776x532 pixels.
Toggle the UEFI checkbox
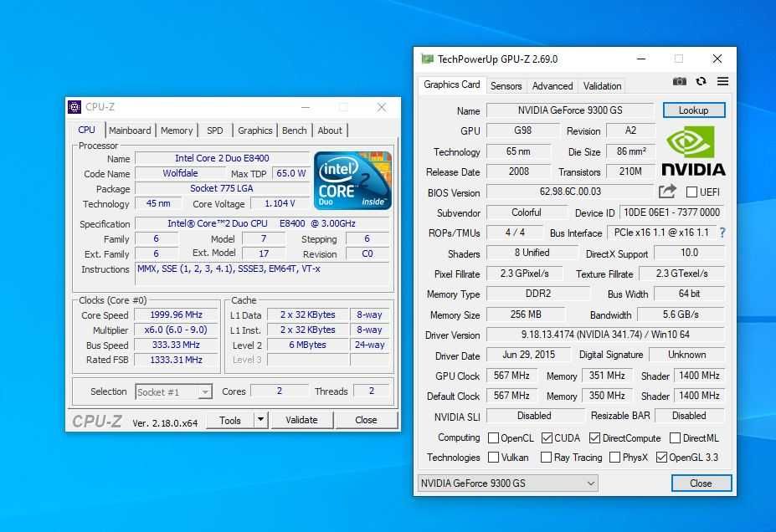tap(691, 192)
